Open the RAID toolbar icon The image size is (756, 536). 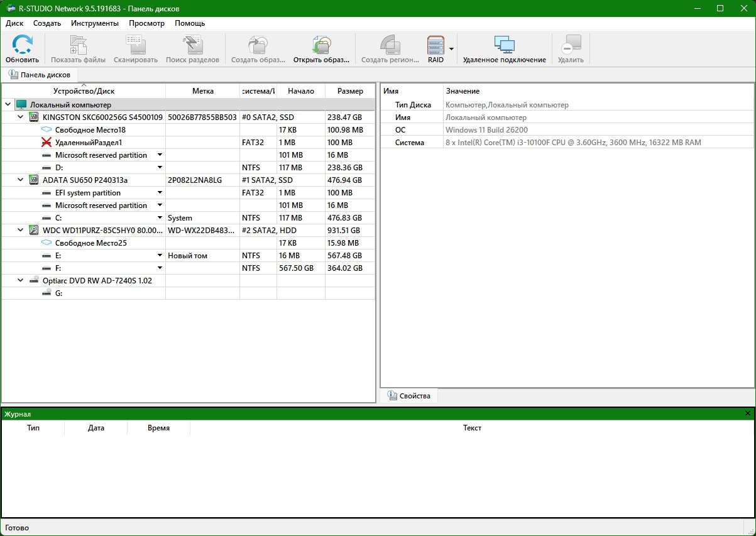tap(436, 45)
